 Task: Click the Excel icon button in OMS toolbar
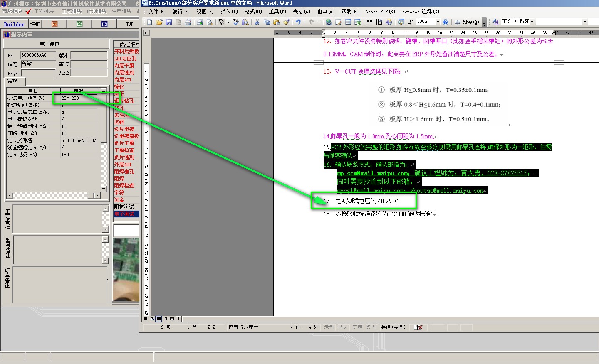(x=79, y=24)
